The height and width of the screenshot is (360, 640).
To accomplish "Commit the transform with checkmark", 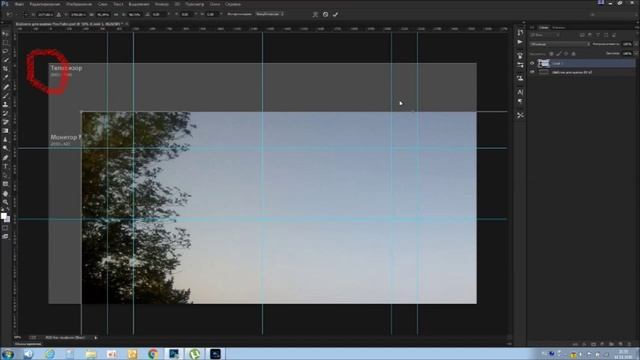I will [x=335, y=14].
